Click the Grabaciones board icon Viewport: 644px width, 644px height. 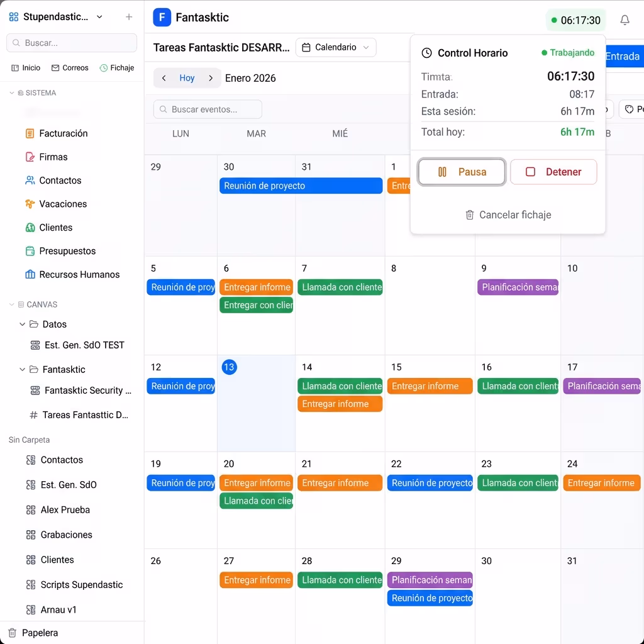tap(31, 535)
